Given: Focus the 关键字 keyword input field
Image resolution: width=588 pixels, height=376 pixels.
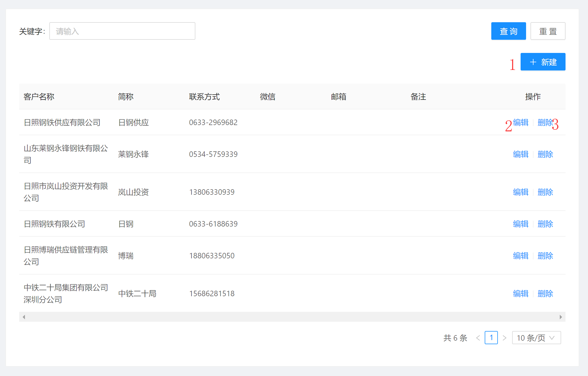Looking at the screenshot, I should (x=122, y=31).
